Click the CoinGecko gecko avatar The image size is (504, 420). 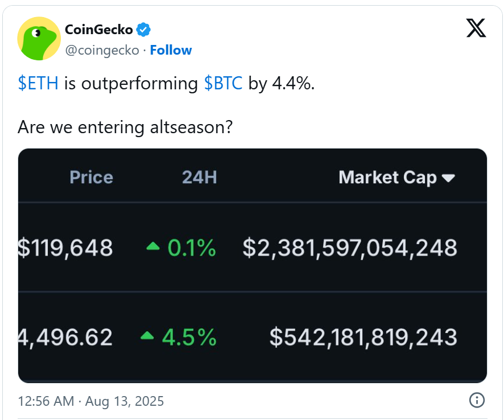[x=39, y=39]
